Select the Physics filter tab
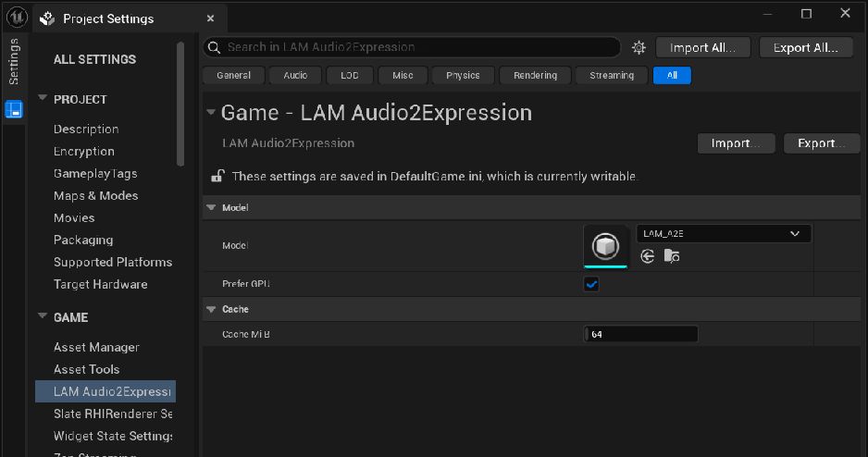Viewport: 868px width, 457px height. pyautogui.click(x=463, y=75)
